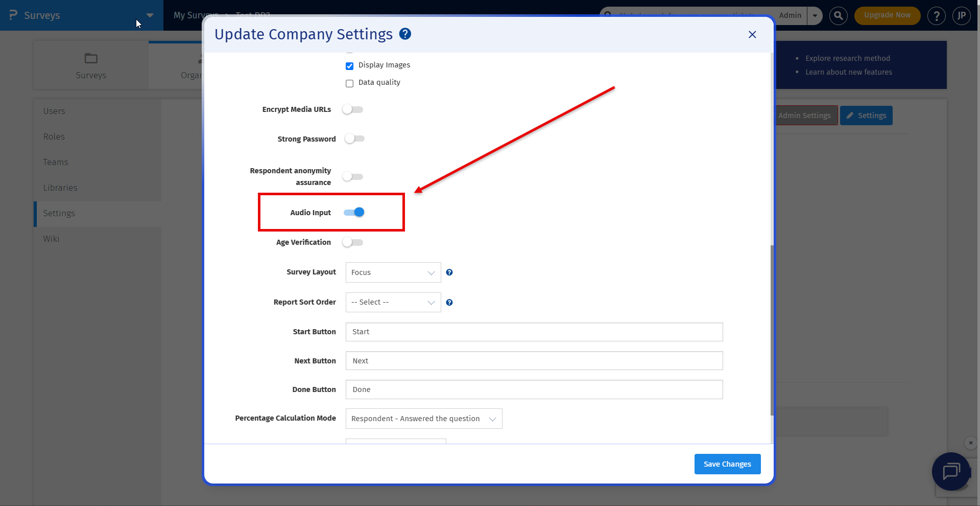The width and height of the screenshot is (980, 506).
Task: Click the Next Button text field
Action: [x=534, y=360]
